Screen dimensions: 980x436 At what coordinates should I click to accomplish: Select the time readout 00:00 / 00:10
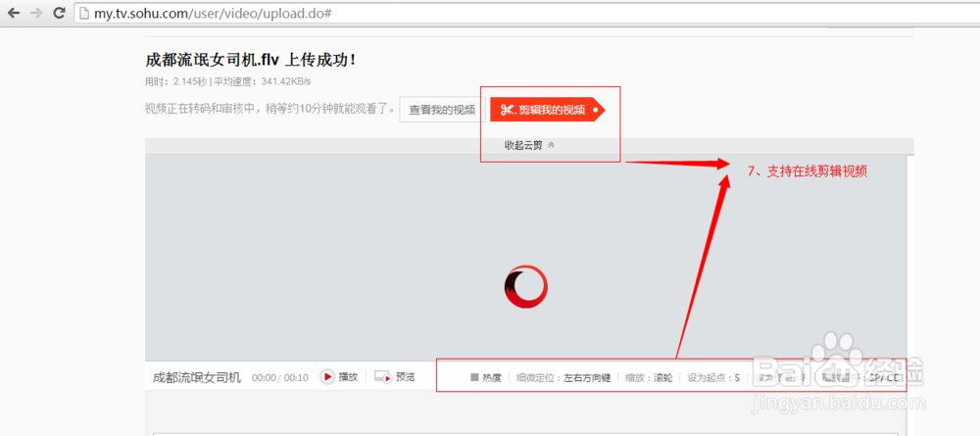point(280,378)
